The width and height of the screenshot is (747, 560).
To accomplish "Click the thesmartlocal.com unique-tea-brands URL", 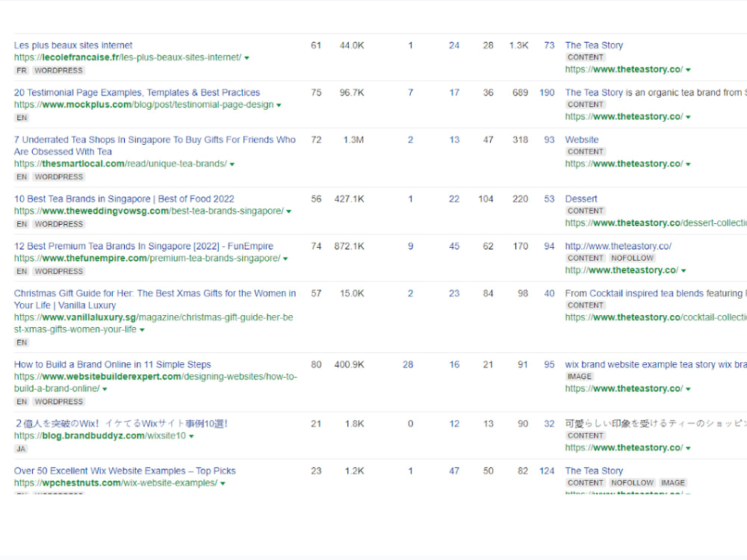I will pyautogui.click(x=120, y=164).
